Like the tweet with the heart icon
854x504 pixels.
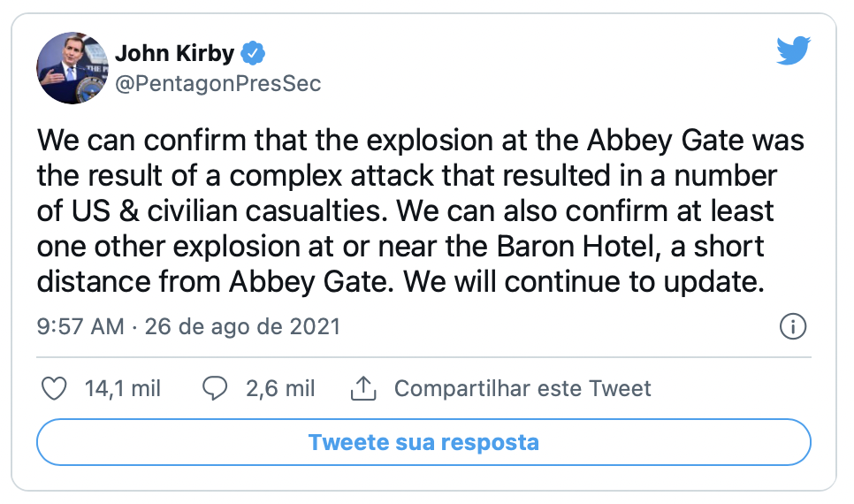point(55,388)
